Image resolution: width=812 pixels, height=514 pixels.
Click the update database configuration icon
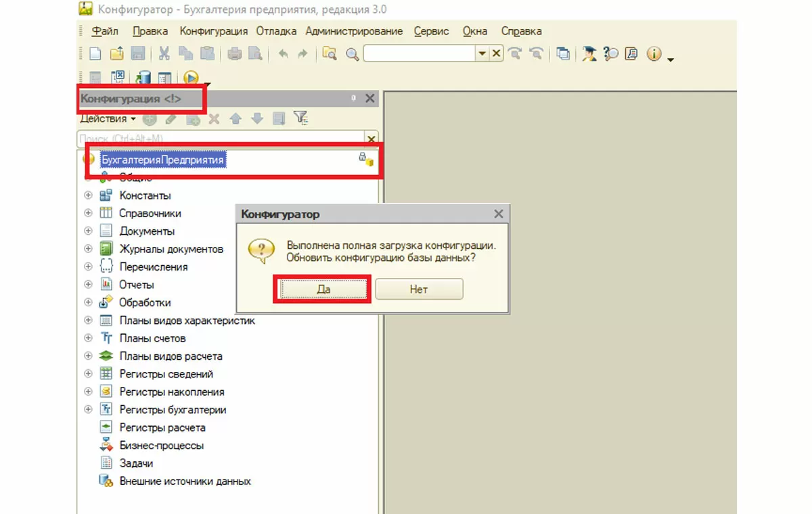coord(143,78)
